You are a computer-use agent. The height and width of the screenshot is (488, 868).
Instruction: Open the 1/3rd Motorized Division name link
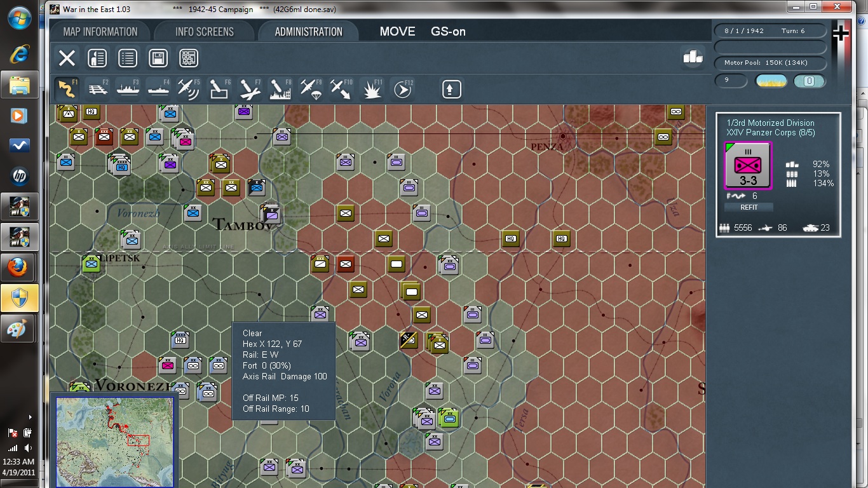click(x=770, y=123)
